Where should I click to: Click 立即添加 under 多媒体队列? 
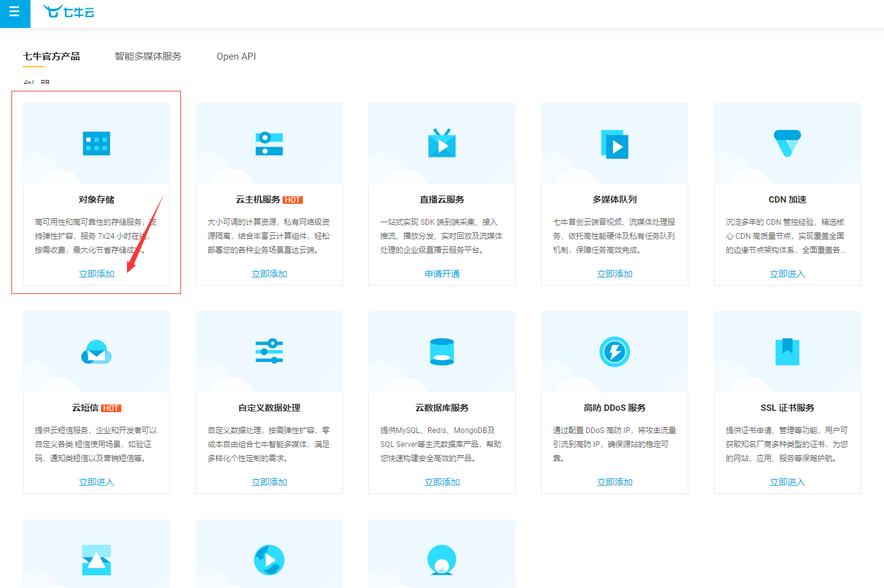(615, 274)
